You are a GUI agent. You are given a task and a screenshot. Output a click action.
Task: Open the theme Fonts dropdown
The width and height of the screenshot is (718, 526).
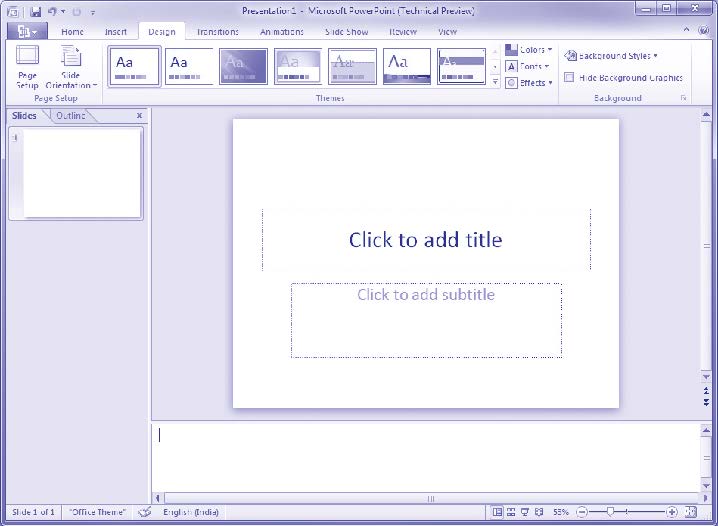tap(528, 66)
